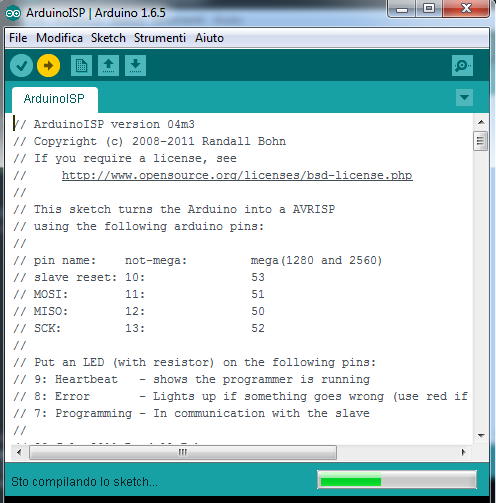496x503 pixels.
Task: Click the Upload arrow button
Action: pyautogui.click(x=49, y=66)
